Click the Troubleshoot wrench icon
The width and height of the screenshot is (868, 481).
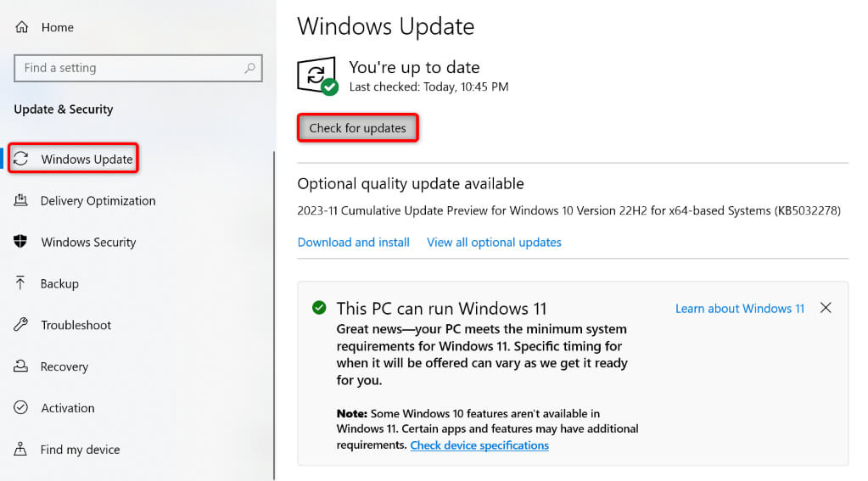[20, 324]
